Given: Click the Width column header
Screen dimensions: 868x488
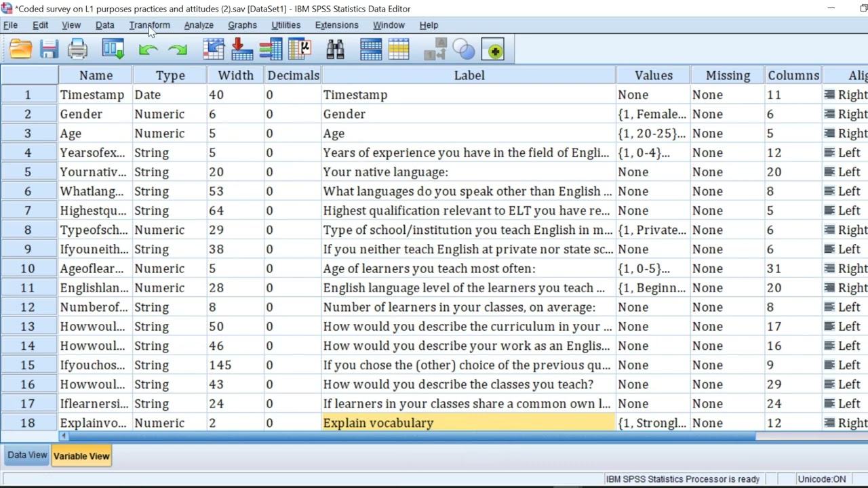Looking at the screenshot, I should 235,75.
